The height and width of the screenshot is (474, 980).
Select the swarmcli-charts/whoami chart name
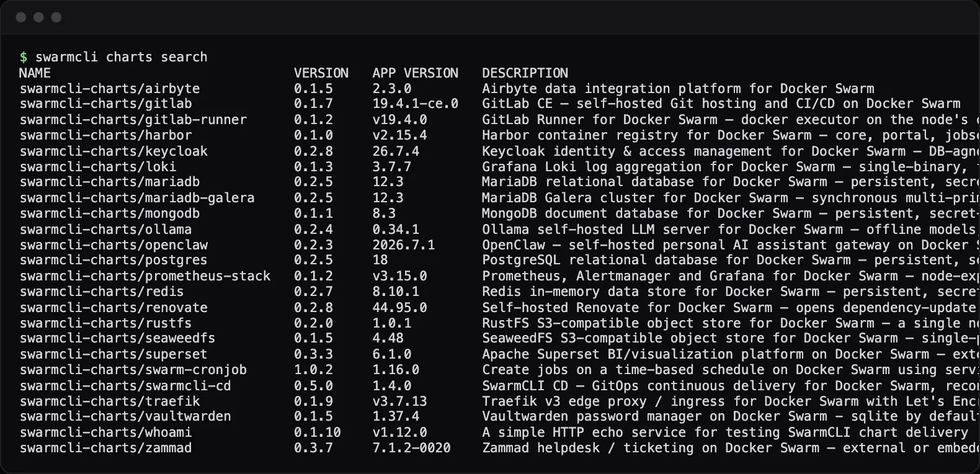(x=105, y=432)
